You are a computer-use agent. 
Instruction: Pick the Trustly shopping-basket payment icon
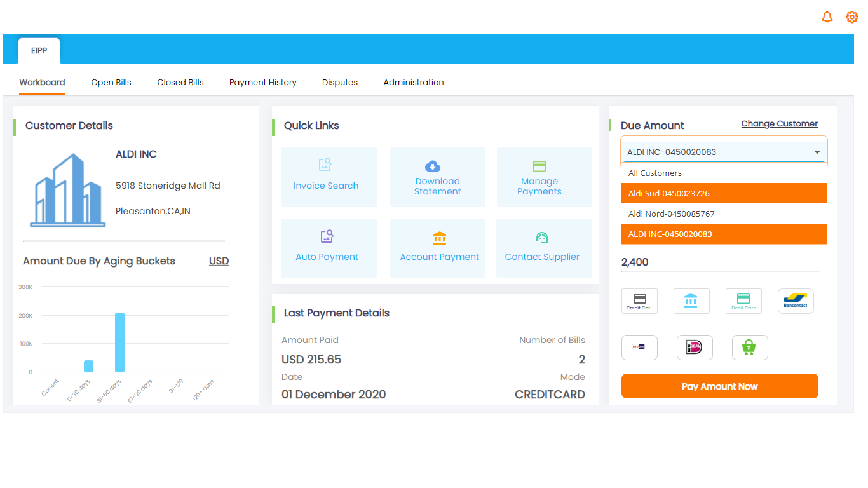750,347
